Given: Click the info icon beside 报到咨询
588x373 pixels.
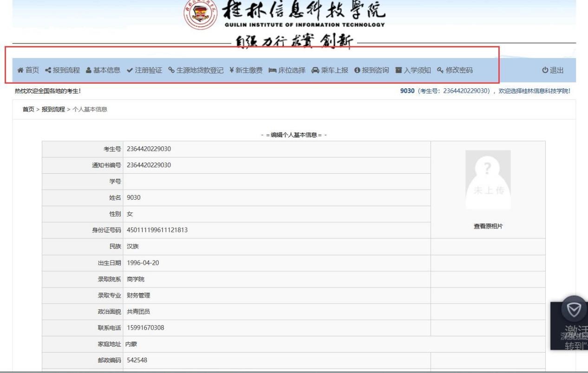Looking at the screenshot, I should point(357,70).
